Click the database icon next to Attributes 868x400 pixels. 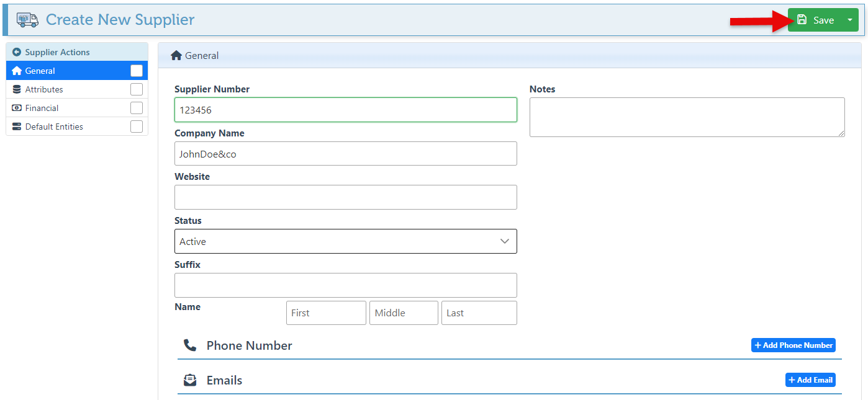tap(17, 89)
